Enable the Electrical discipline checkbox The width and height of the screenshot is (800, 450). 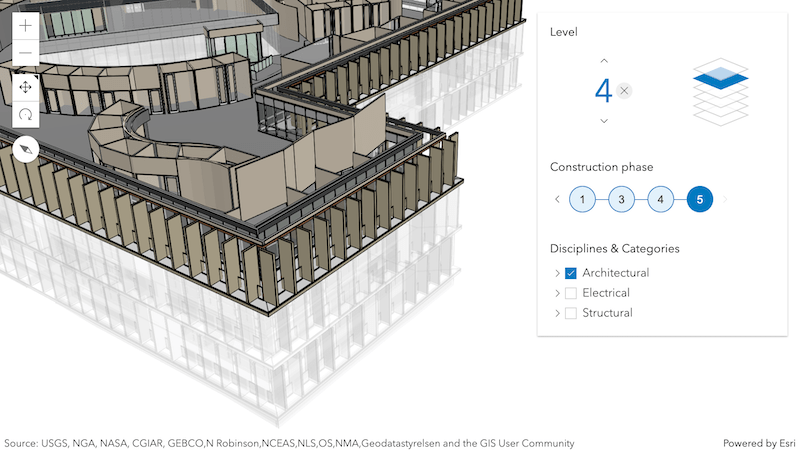click(x=571, y=293)
